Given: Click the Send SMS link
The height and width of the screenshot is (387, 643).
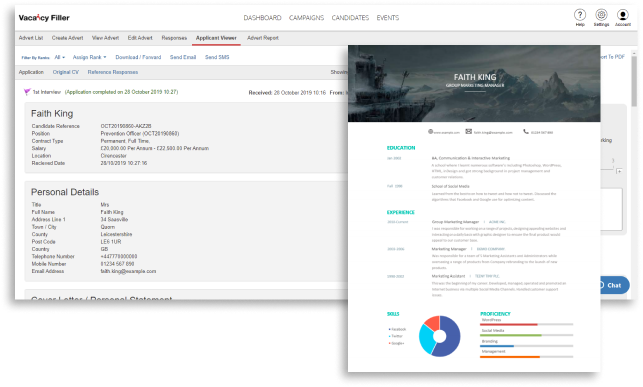Looking at the screenshot, I should point(217,57).
